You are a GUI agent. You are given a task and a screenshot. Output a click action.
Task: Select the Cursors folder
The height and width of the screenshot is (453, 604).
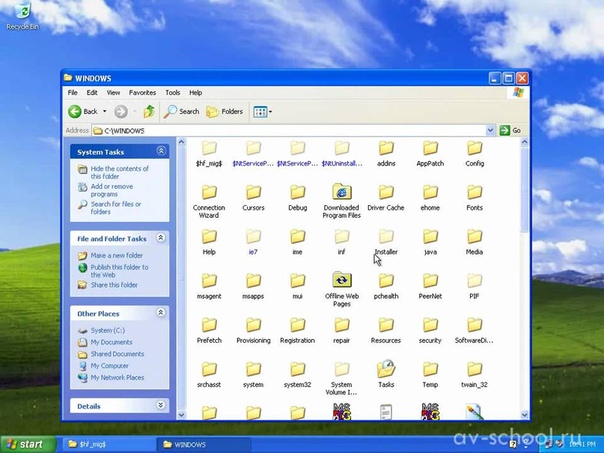tap(253, 198)
